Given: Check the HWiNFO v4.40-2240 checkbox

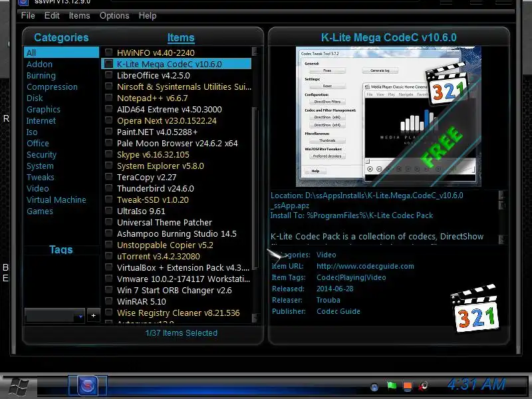Looking at the screenshot, I should pyautogui.click(x=108, y=53).
